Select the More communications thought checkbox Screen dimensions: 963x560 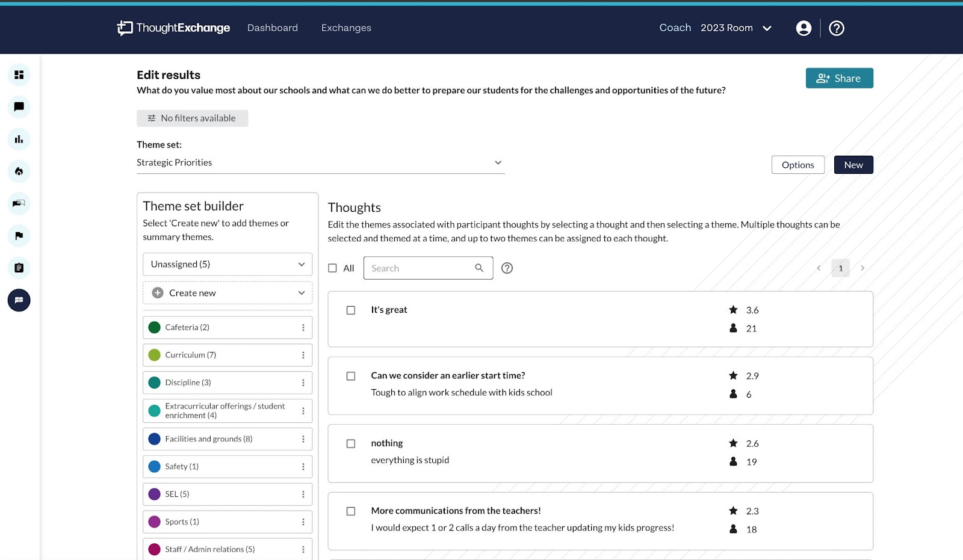[x=351, y=511]
